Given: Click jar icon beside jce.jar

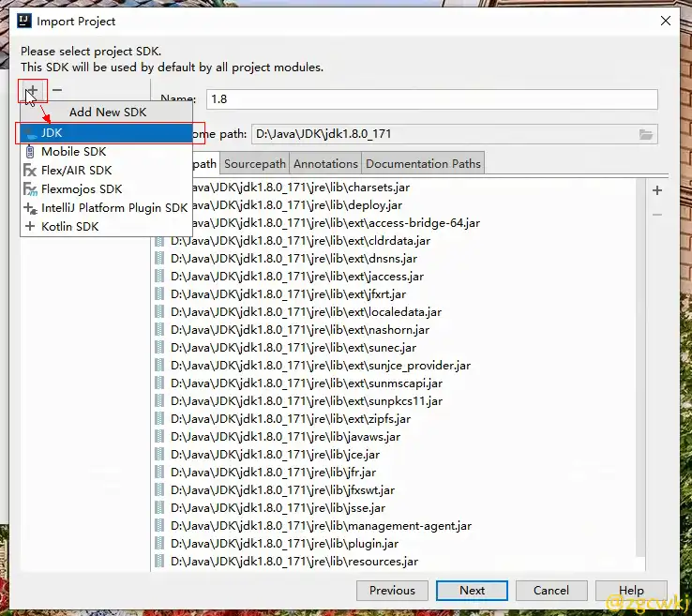Looking at the screenshot, I should pos(159,455).
